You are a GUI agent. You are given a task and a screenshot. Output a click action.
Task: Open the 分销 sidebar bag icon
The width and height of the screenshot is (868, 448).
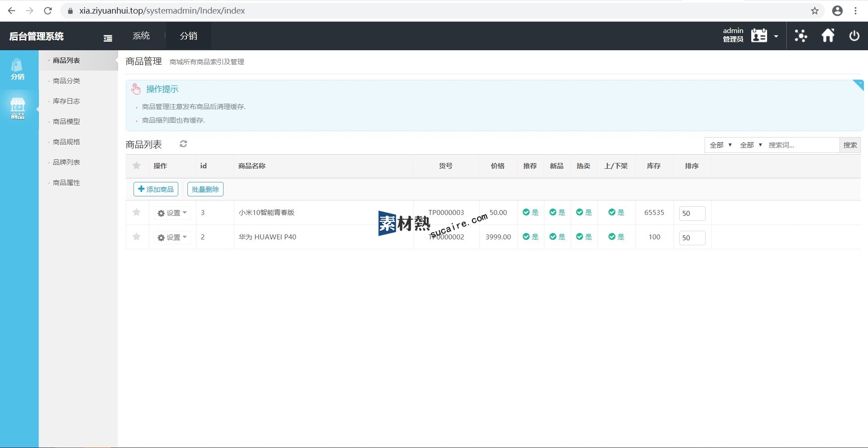(18, 69)
